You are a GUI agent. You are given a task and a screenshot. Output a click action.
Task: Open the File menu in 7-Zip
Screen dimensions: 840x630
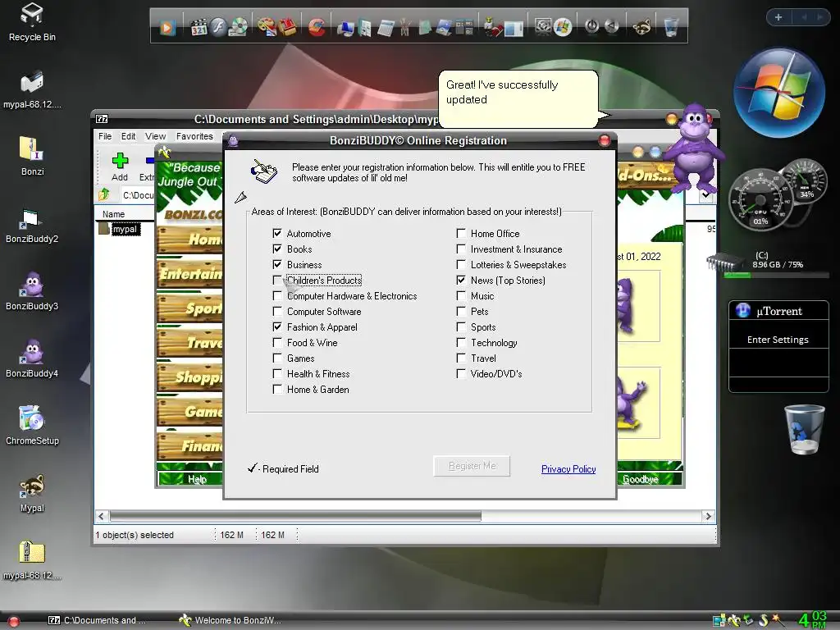click(105, 137)
